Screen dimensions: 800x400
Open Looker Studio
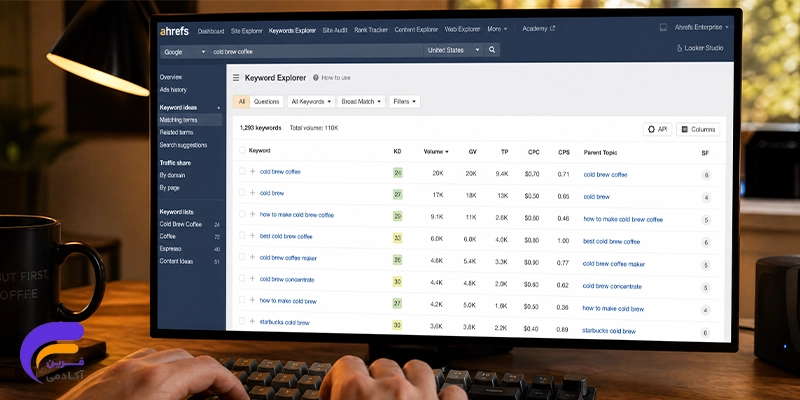coord(699,48)
